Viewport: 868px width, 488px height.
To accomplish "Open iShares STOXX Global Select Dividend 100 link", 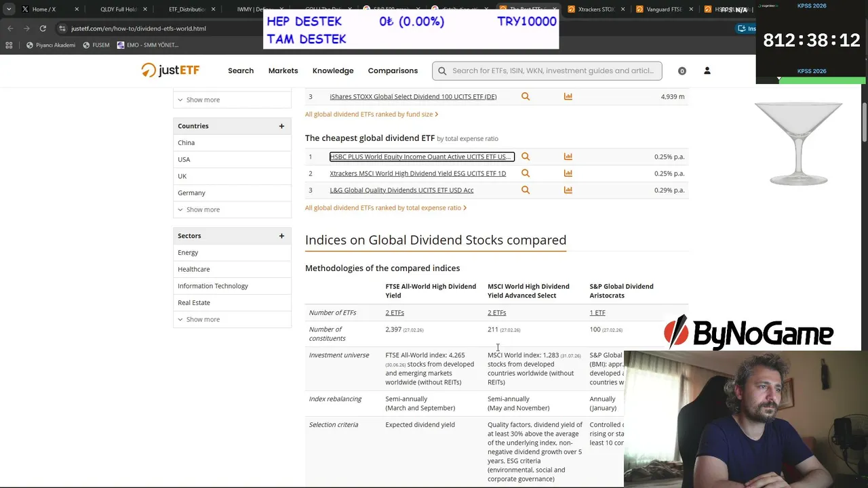I will (413, 96).
